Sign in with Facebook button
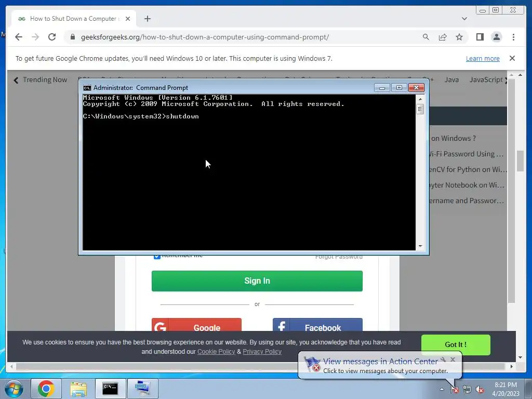532x399 pixels. click(x=317, y=325)
